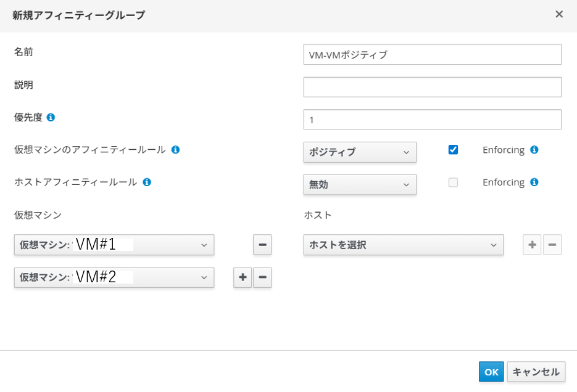Click info icon beside 仮想マシンのアフィニティールール
Image resolution: width=577 pixels, height=392 pixels.
tap(175, 150)
